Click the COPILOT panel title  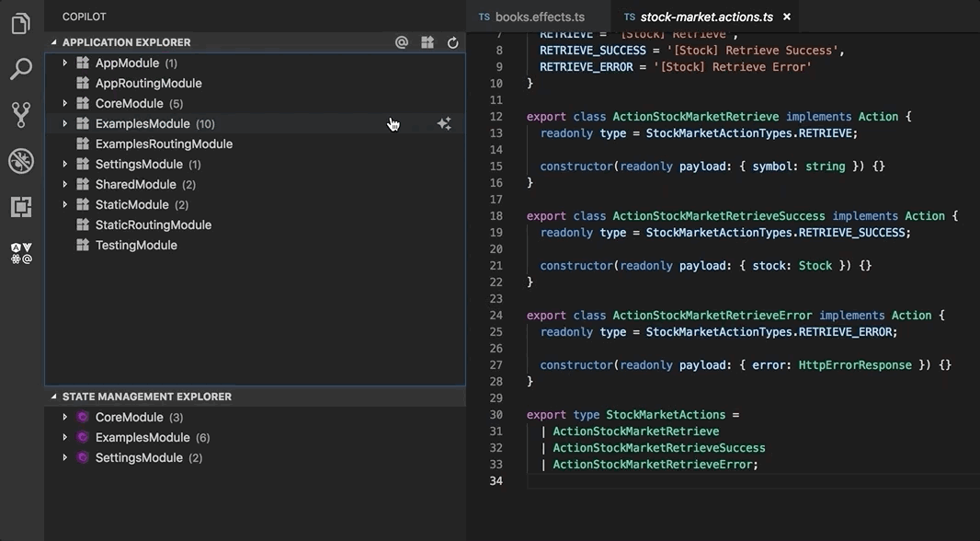[x=85, y=17]
